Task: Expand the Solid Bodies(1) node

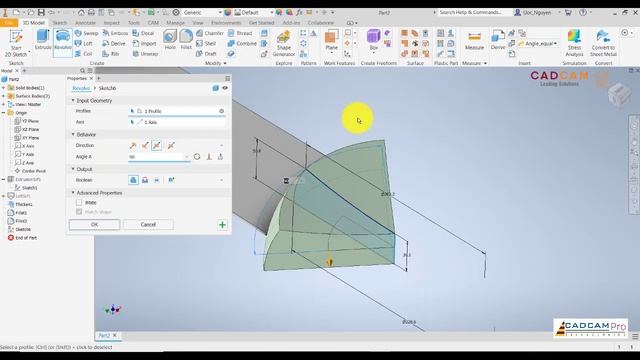Action: (4, 88)
